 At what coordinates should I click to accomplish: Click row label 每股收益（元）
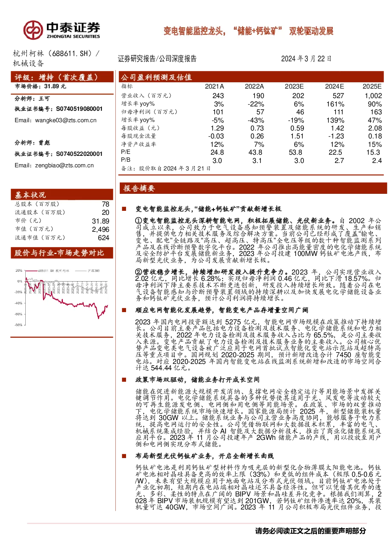[x=140, y=128]
